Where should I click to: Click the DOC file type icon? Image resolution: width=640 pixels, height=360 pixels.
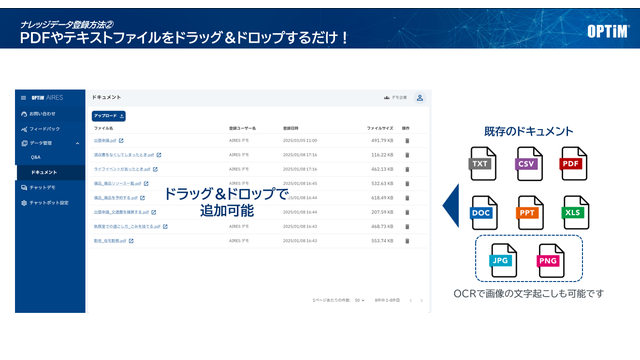tap(484, 213)
